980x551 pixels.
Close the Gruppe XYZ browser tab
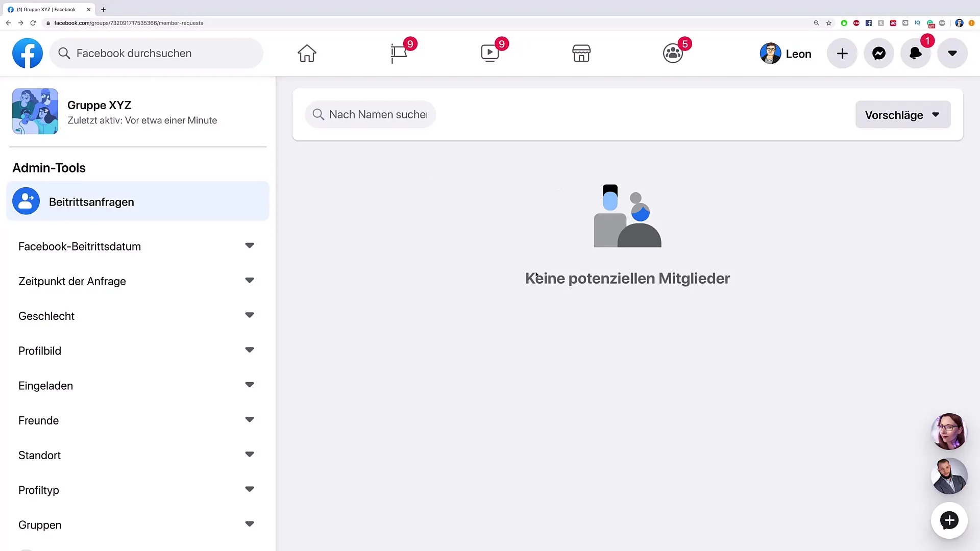tap(88, 9)
